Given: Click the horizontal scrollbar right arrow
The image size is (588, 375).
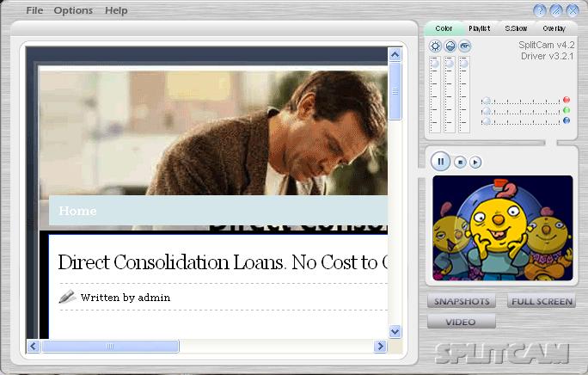Looking at the screenshot, I should point(380,346).
